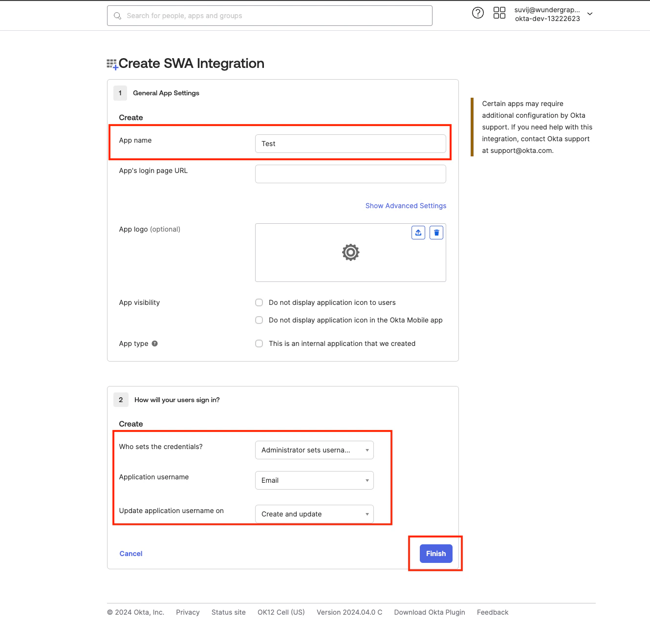Click the Okta apps dashboard grid icon
Image resolution: width=650 pixels, height=644 pixels.
[499, 13]
